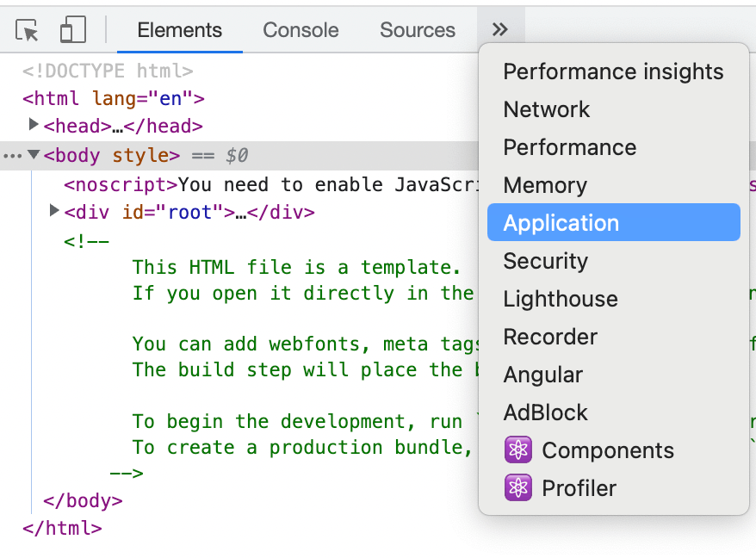Open the Security panel entry
Viewport: 756px width, 558px height.
pos(545,261)
